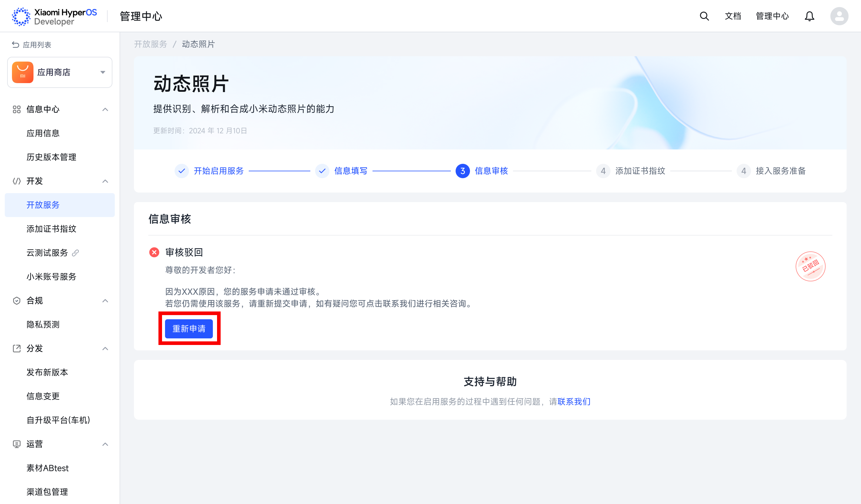The width and height of the screenshot is (861, 504).
Task: Click the 重新申请 button
Action: [189, 328]
